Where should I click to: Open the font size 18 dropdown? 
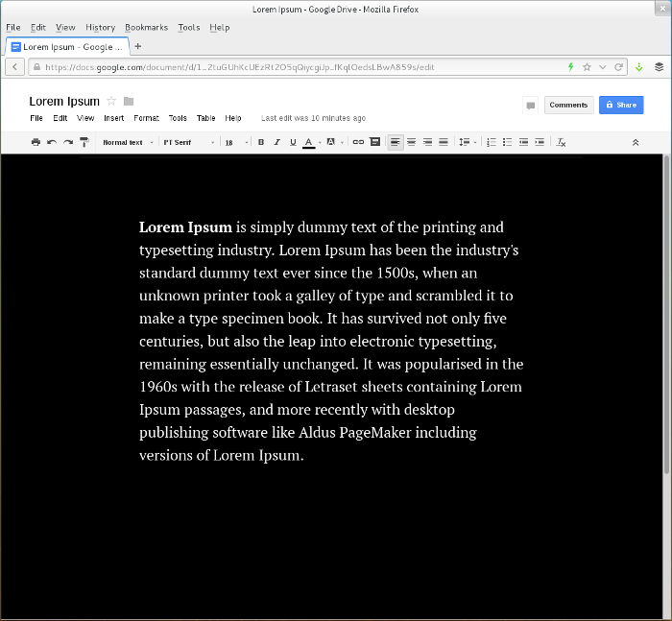click(x=236, y=142)
